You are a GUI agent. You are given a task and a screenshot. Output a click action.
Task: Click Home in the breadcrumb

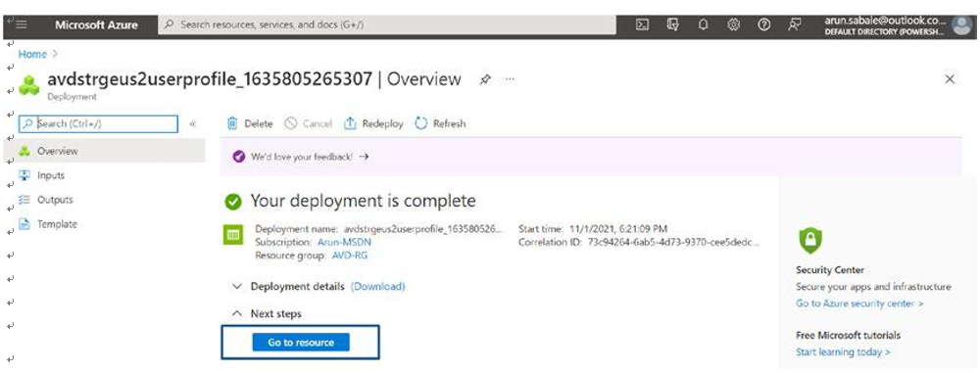point(32,55)
